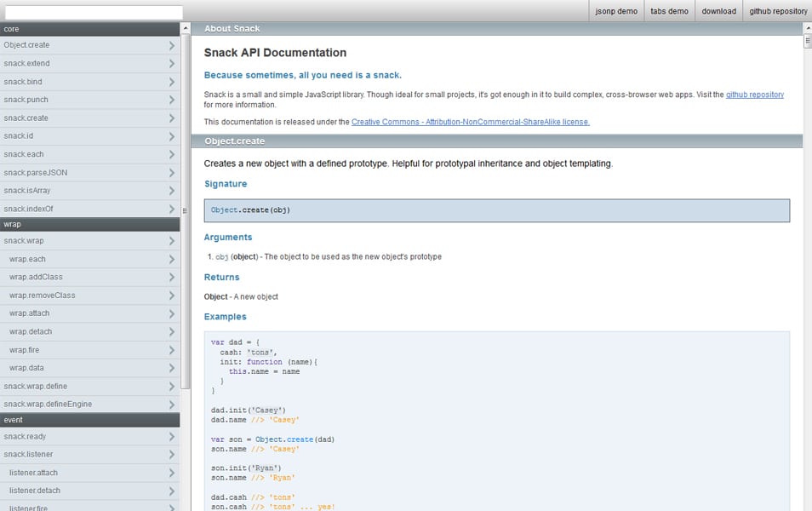The height and width of the screenshot is (511, 812).
Task: Select the event section header
Action: point(90,420)
